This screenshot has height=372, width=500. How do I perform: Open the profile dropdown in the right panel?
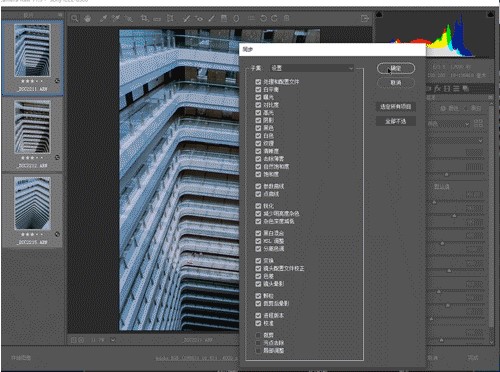coord(449,124)
